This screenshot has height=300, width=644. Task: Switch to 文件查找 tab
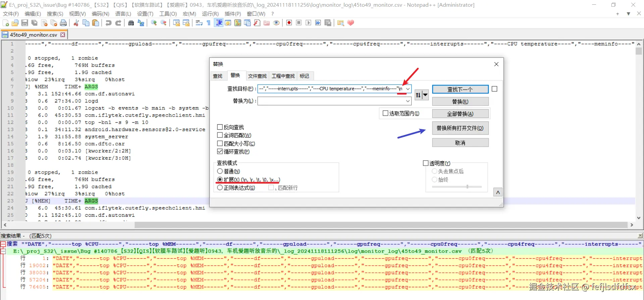257,76
